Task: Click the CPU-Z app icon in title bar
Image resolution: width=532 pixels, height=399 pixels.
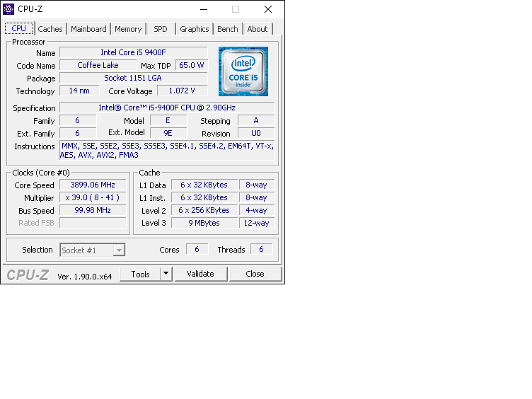Action: pos(8,9)
